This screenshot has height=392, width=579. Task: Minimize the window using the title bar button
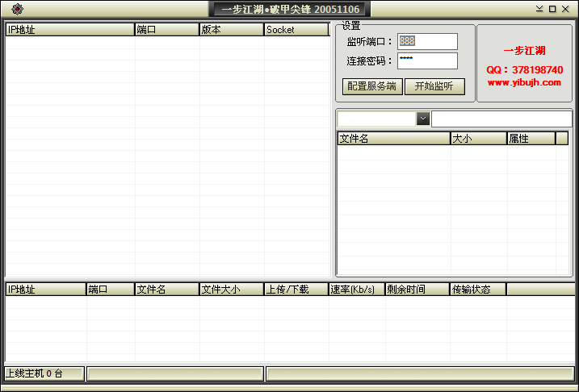point(539,9)
